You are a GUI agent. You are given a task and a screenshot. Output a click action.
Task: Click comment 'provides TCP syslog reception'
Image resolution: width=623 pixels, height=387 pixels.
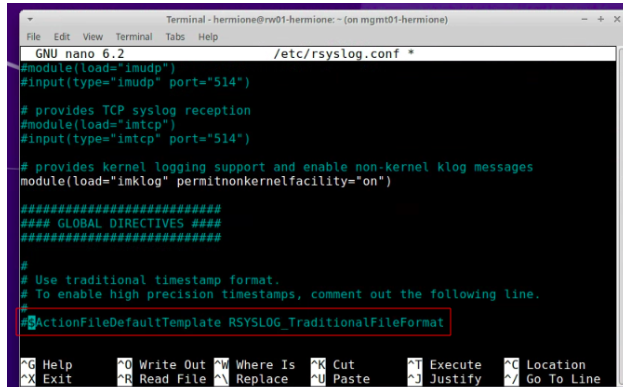[x=143, y=110]
